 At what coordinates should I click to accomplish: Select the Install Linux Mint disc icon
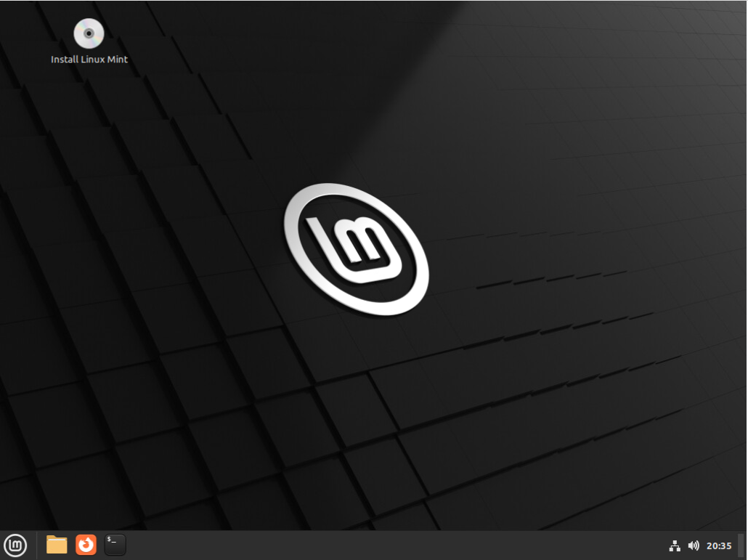tap(89, 33)
